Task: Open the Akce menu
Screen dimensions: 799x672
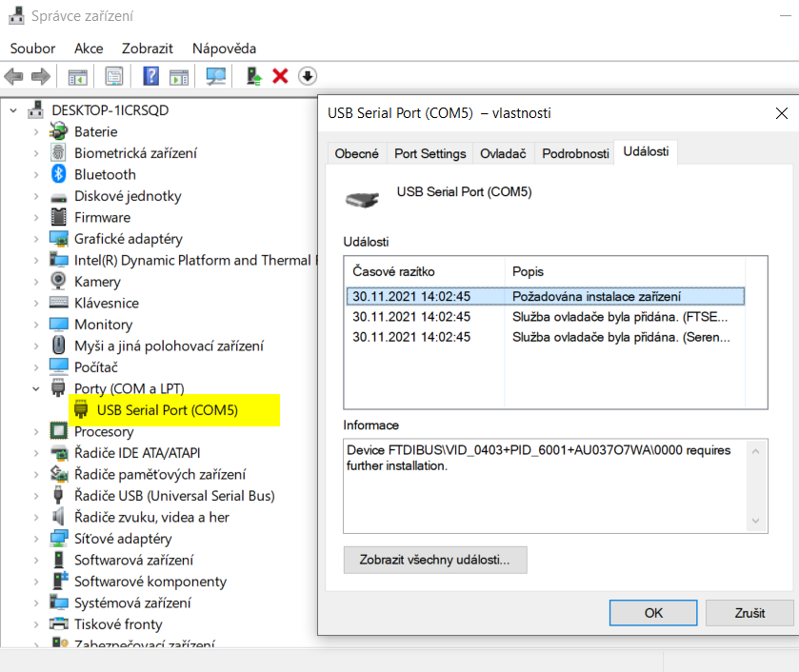Action: coord(89,49)
